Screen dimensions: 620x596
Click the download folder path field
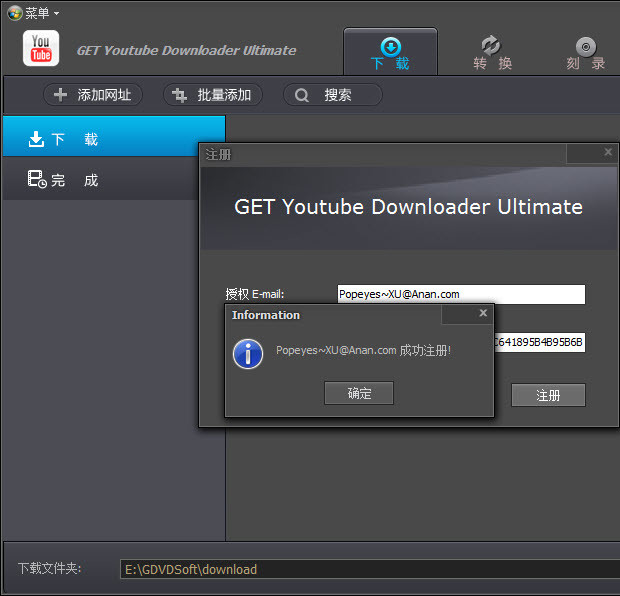click(370, 569)
